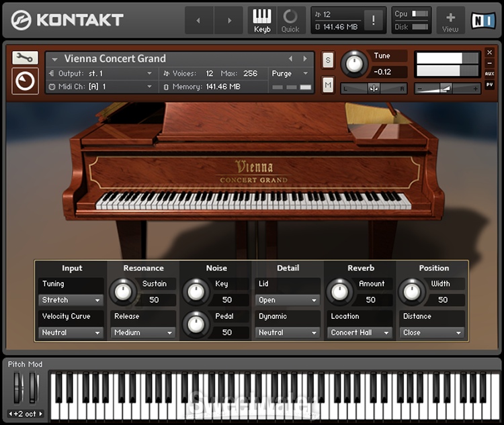Open the Velocity Curve Neutral dropdown

(x=71, y=332)
